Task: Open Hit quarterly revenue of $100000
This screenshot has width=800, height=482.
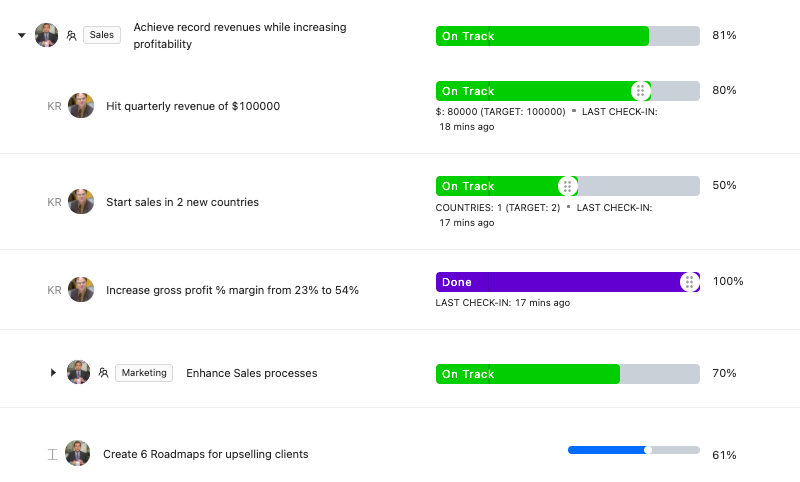Action: click(193, 106)
